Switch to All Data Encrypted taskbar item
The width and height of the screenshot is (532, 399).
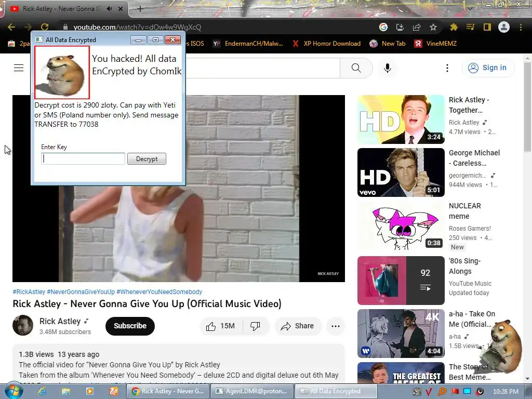[x=336, y=391]
